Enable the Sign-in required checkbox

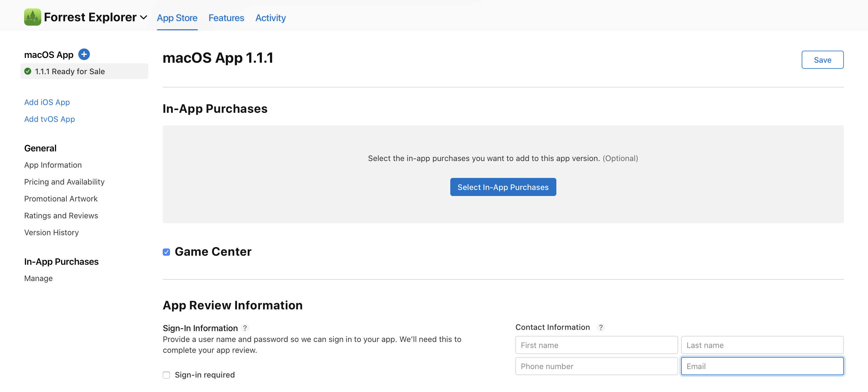coord(166,375)
